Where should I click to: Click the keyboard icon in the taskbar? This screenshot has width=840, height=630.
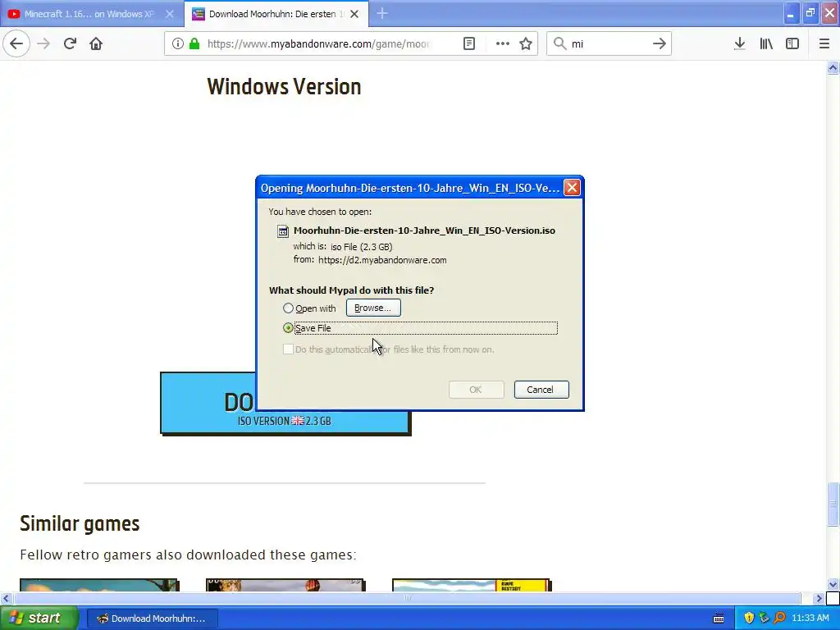click(719, 619)
